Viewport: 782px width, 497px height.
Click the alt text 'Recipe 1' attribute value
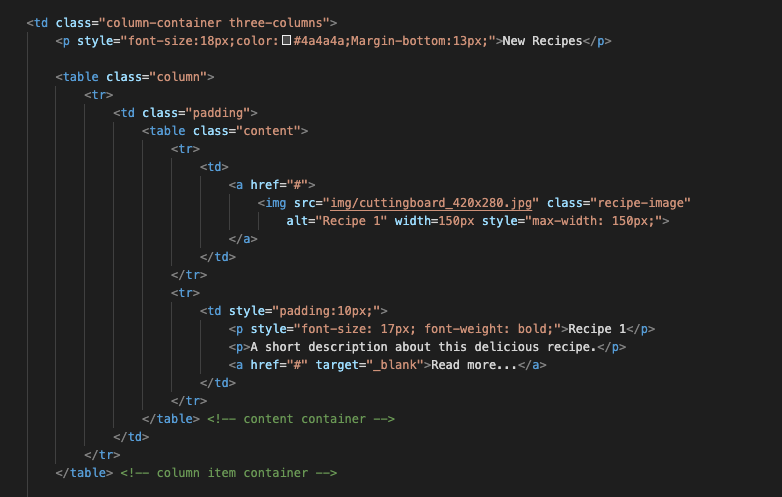[351, 221]
